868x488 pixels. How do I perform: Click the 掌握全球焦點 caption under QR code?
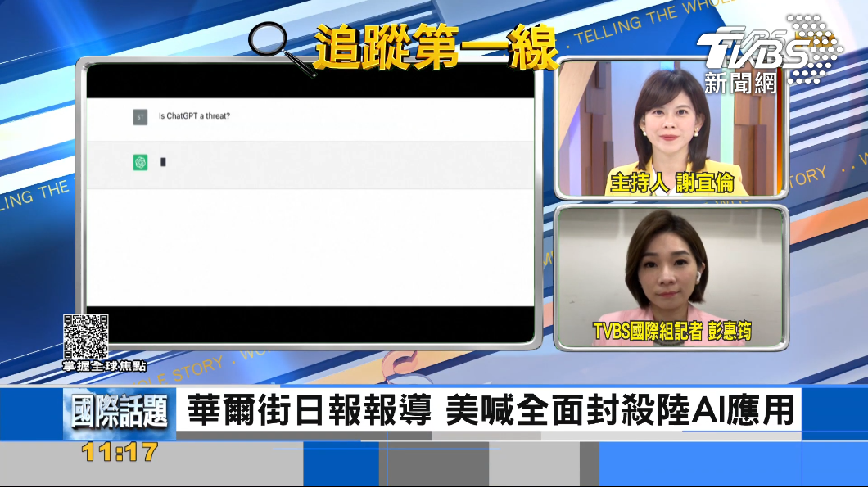tap(104, 366)
